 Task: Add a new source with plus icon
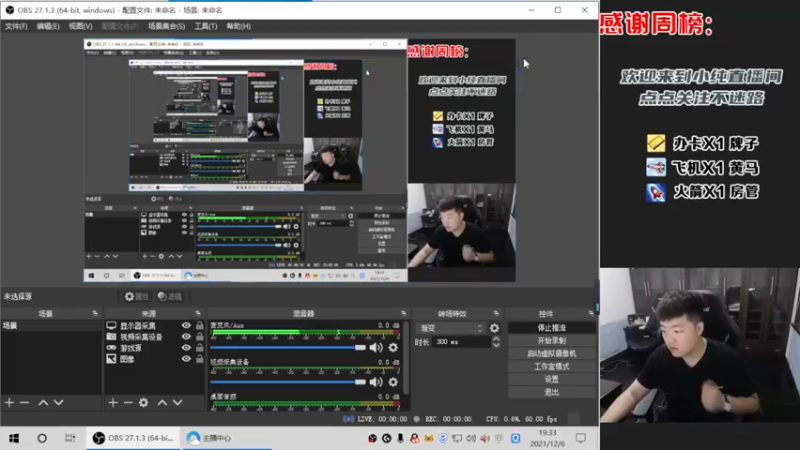(x=113, y=403)
